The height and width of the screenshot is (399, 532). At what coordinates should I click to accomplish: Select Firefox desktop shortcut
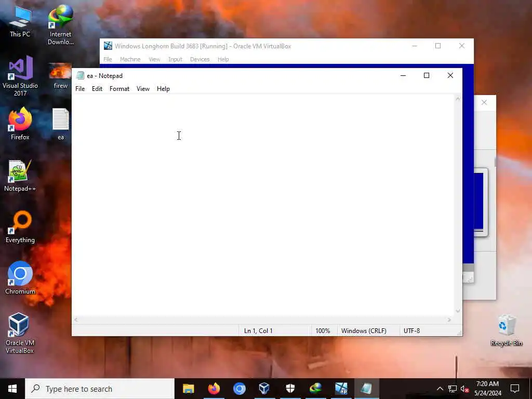click(20, 124)
